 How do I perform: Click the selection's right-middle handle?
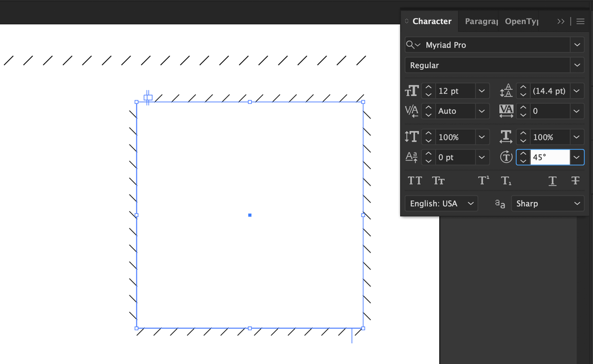pos(363,215)
